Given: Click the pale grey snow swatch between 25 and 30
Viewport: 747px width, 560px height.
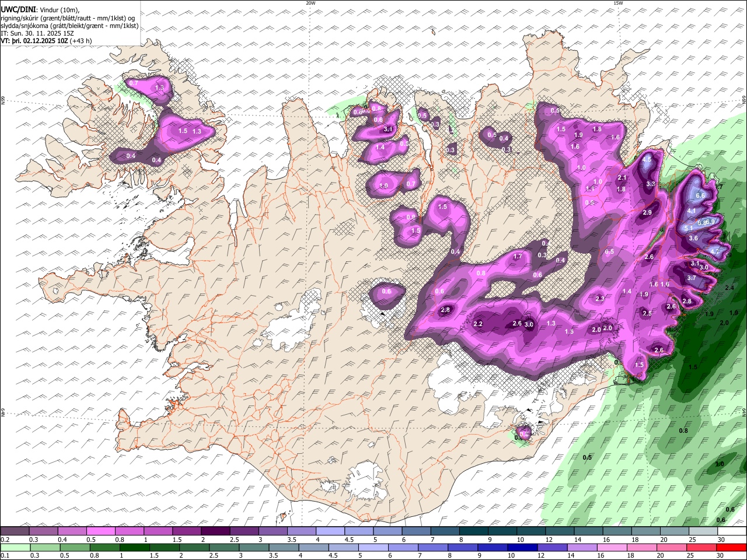Looking at the screenshot, I should (703, 531).
